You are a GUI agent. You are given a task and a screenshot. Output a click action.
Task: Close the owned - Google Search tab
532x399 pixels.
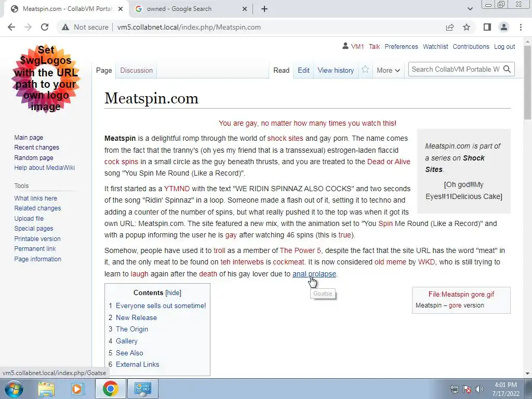245,9
